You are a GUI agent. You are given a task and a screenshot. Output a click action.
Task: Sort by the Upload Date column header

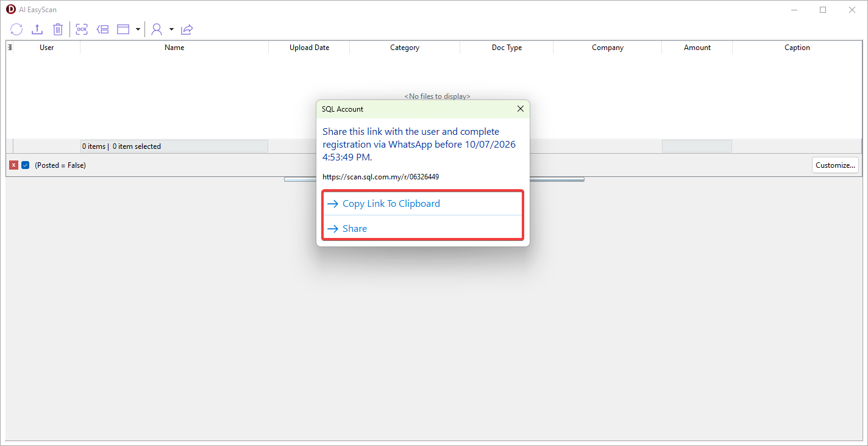[x=309, y=48]
